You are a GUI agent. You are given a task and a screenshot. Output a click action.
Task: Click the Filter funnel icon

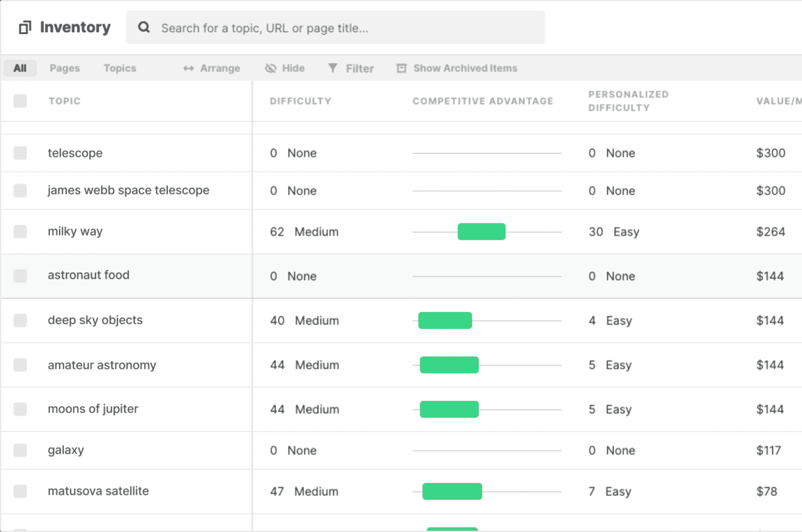[332, 68]
